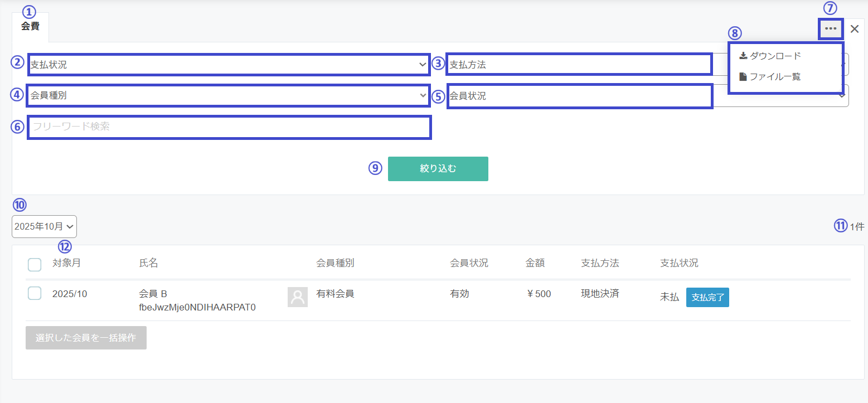The width and height of the screenshot is (868, 403).
Task: Close the panel with the X icon
Action: [855, 29]
